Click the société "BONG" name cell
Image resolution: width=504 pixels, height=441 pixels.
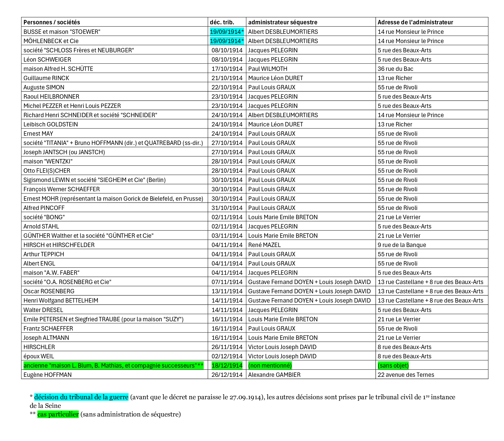(44, 217)
